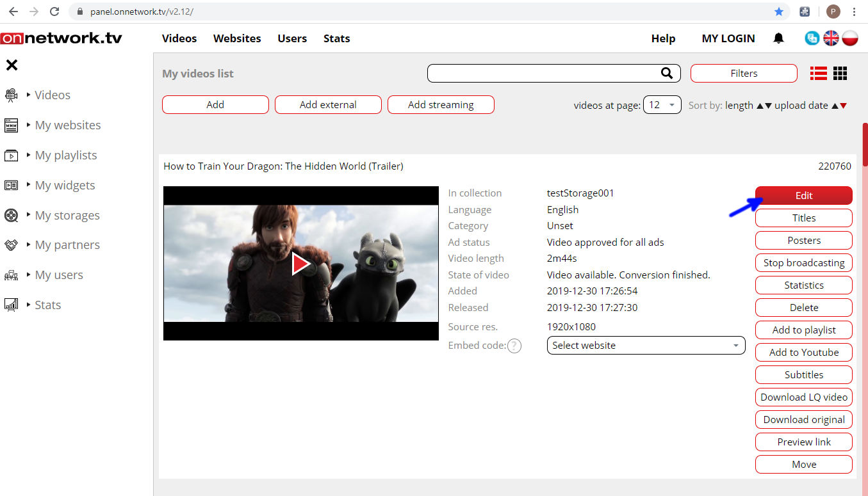Viewport: 868px width, 496px height.
Task: Switch to grid view layout
Action: [840, 74]
